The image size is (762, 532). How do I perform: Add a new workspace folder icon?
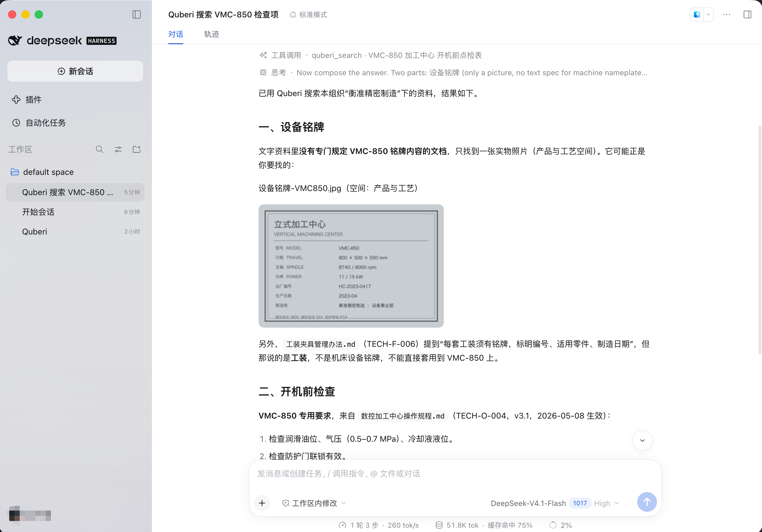pos(137,149)
